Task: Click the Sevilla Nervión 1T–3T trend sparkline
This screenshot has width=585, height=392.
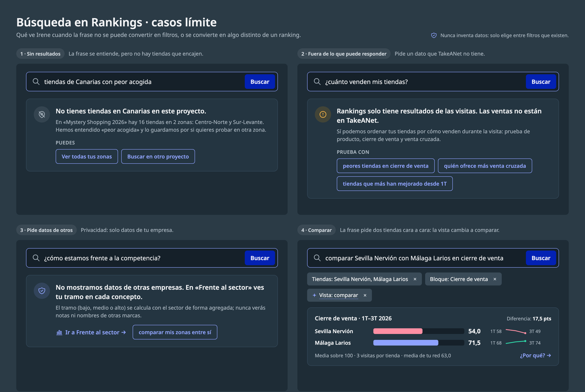Action: tap(516, 331)
